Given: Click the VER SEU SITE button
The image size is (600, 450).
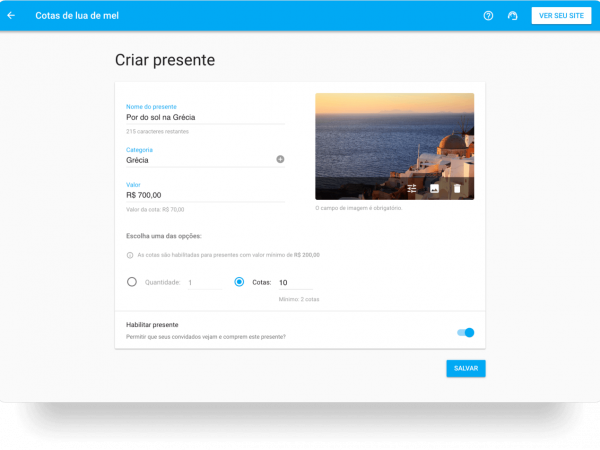Looking at the screenshot, I should pyautogui.click(x=561, y=16).
